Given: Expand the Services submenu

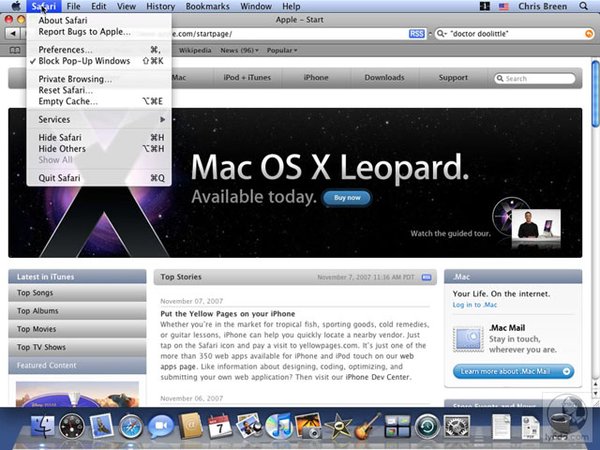Looking at the screenshot, I should click(99, 119).
